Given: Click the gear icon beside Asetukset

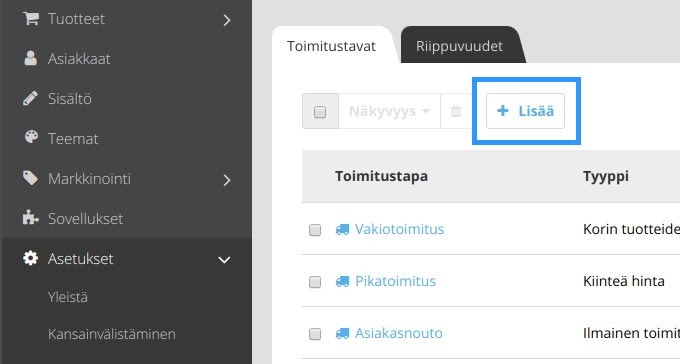Looking at the screenshot, I should [x=30, y=258].
